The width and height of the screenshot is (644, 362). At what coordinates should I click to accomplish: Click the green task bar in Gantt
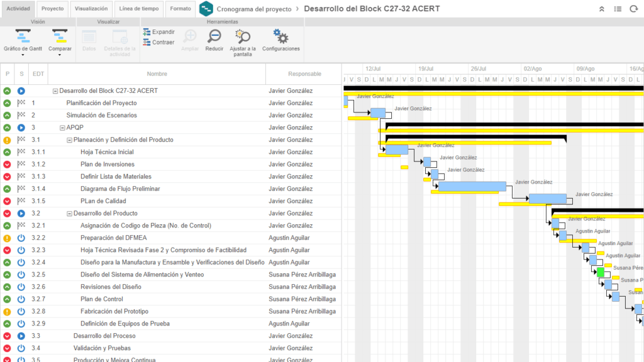point(601,272)
